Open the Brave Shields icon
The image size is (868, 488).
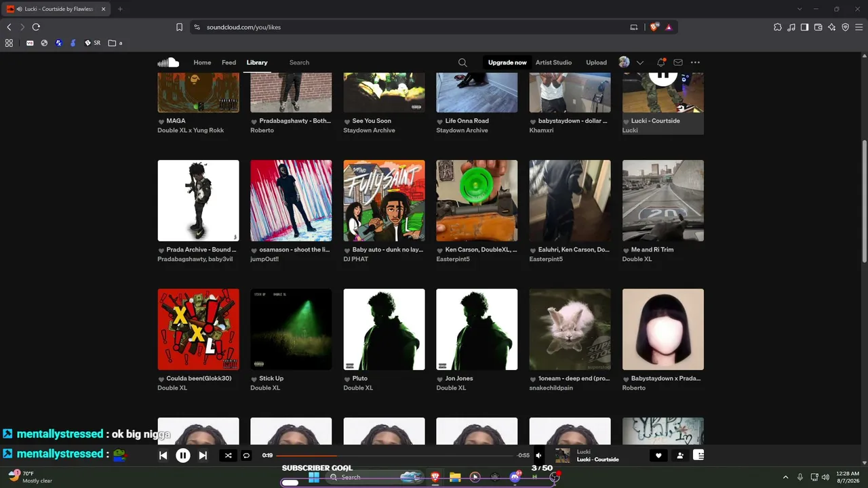(x=654, y=27)
